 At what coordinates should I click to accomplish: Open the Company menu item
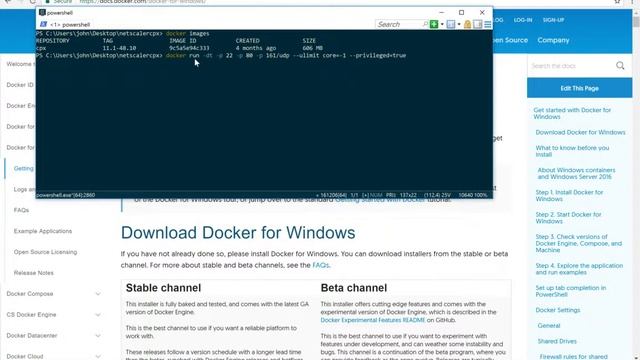tap(553, 40)
